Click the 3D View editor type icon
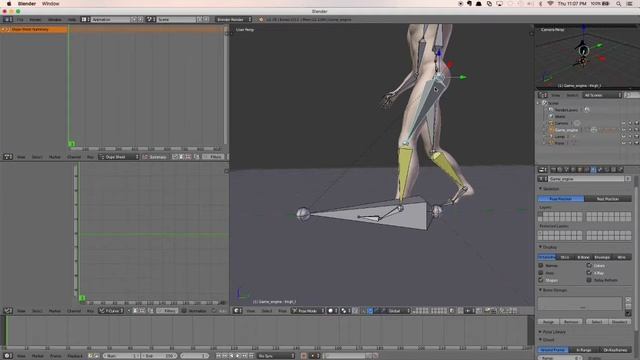Image resolution: width=640 pixels, height=360 pixels. (x=238, y=311)
